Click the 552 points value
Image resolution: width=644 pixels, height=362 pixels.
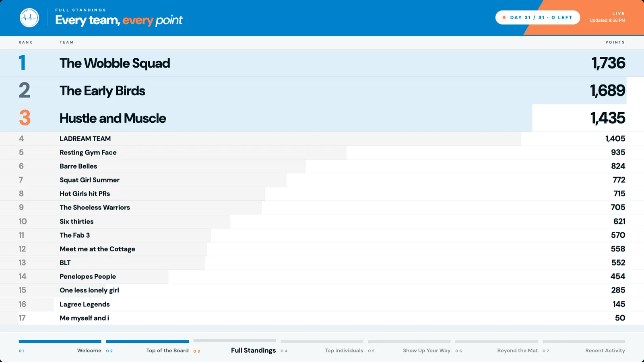619,263
